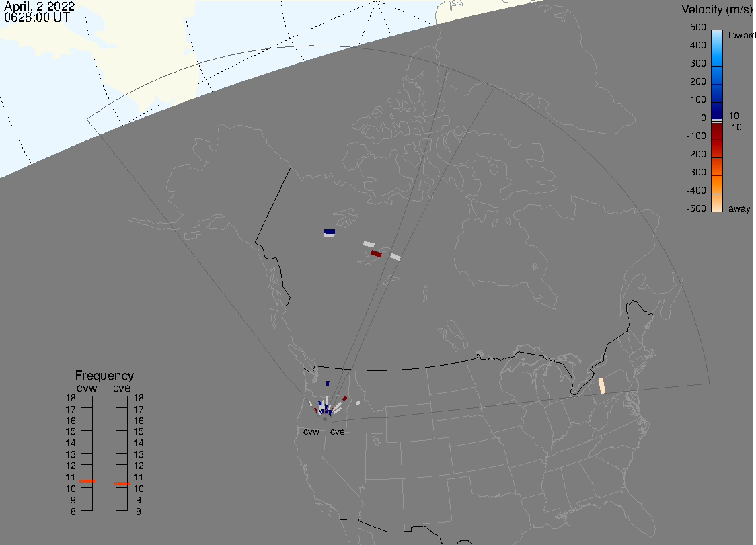Click "18" on the cvw frequency scale

pos(71,398)
